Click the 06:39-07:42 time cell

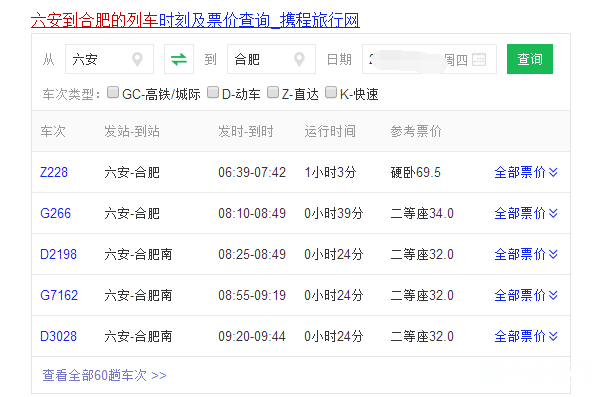[252, 172]
